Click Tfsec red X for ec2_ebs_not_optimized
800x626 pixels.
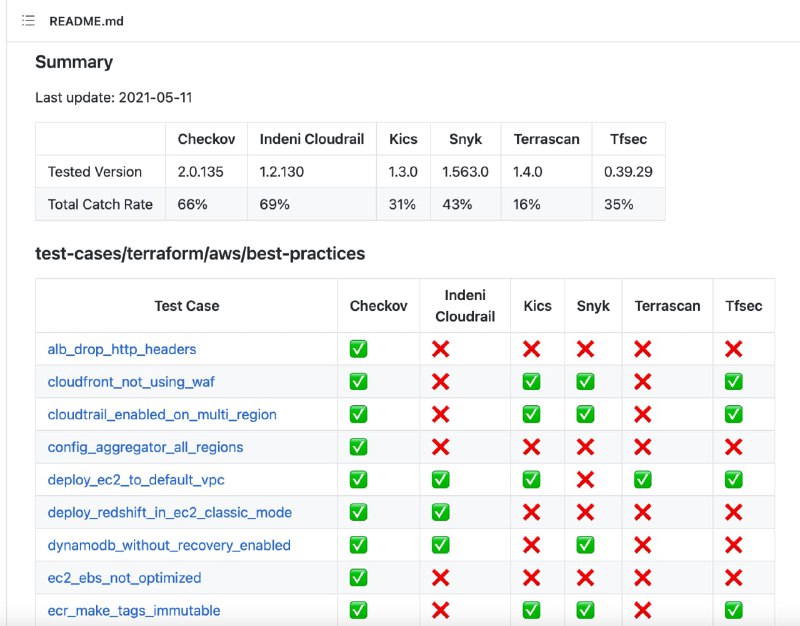[734, 578]
